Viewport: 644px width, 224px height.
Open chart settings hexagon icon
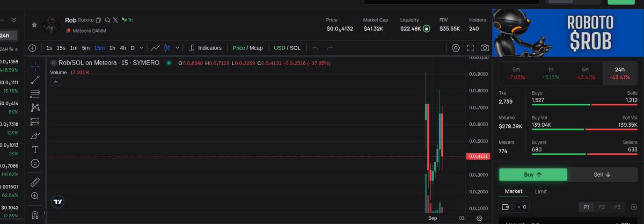456,48
